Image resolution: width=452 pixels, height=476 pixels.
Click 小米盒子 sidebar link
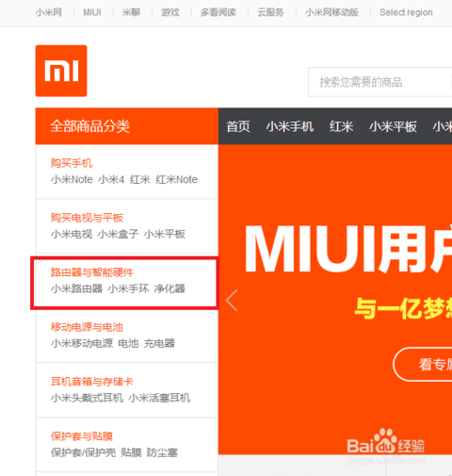point(118,234)
